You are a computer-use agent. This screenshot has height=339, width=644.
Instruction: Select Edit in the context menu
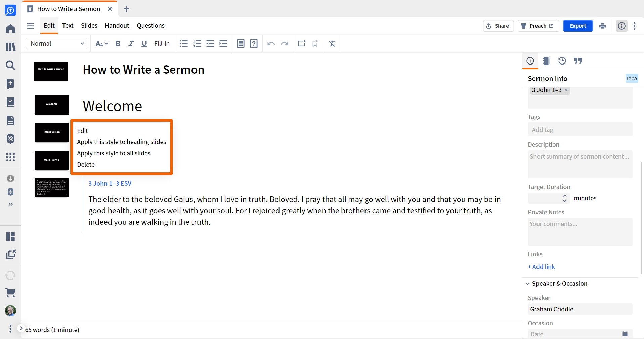point(82,131)
